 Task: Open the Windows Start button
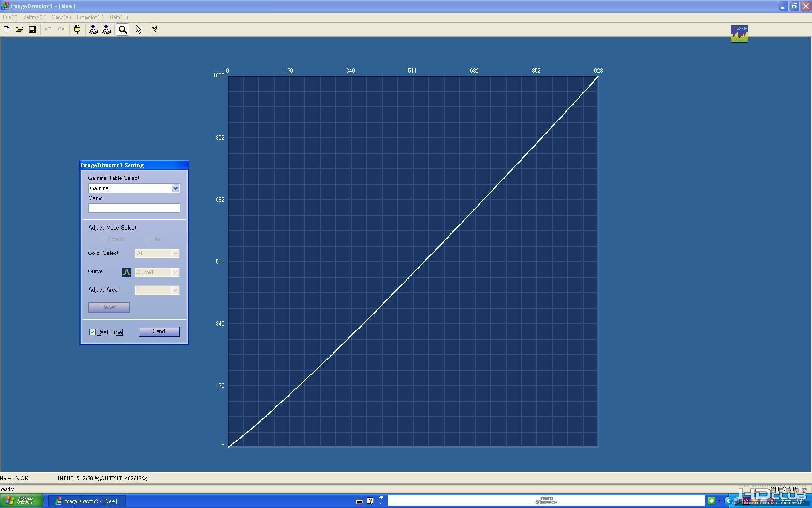point(21,501)
